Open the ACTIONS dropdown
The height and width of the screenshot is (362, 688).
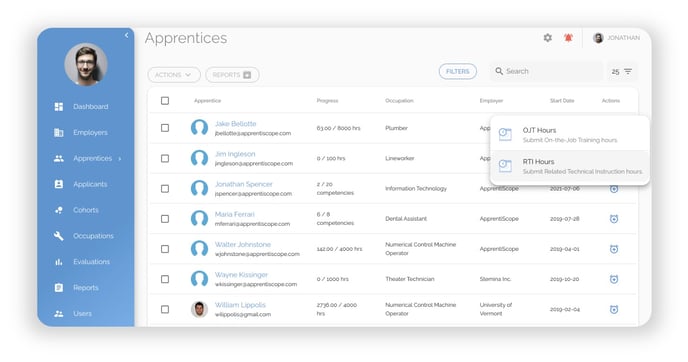pos(174,75)
